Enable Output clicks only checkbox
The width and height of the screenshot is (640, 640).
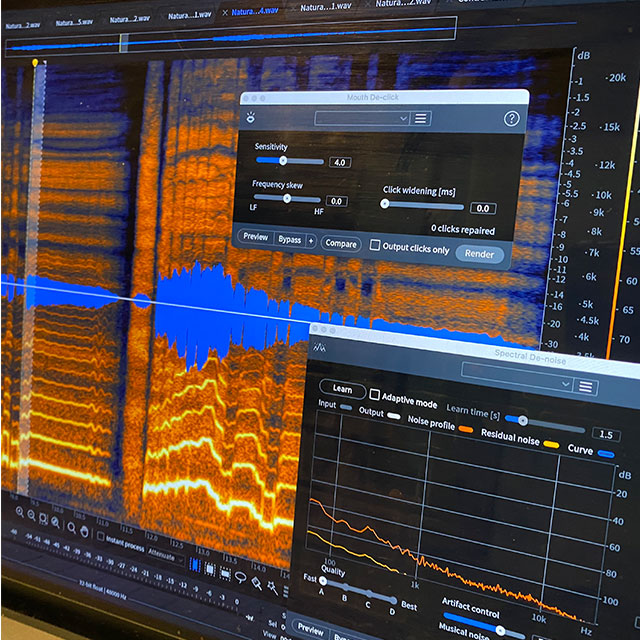(375, 246)
